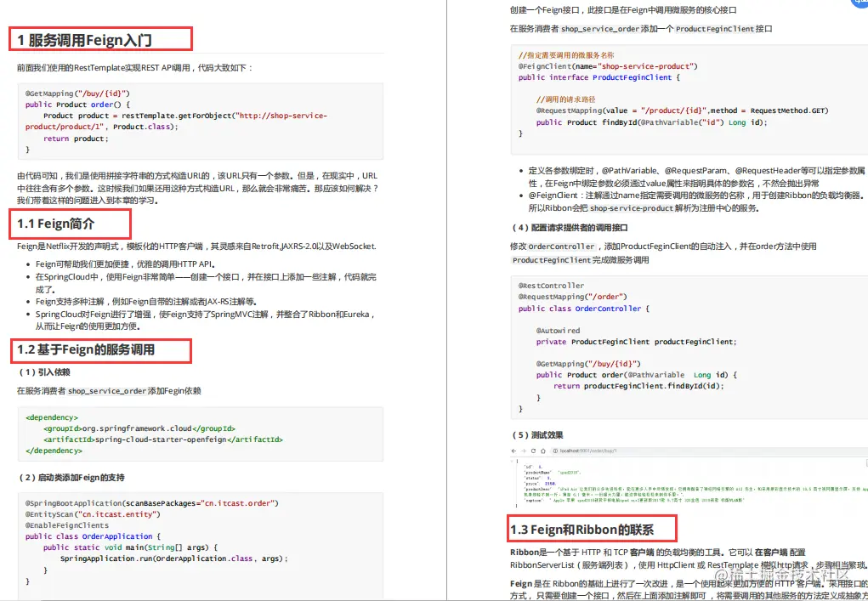The width and height of the screenshot is (868, 601).
Task: Click heading "1.2 基于Feign的服务调用"
Action: 86,349
